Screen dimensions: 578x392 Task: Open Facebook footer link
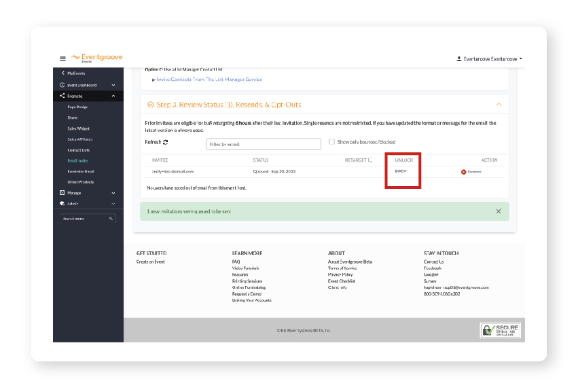click(433, 268)
